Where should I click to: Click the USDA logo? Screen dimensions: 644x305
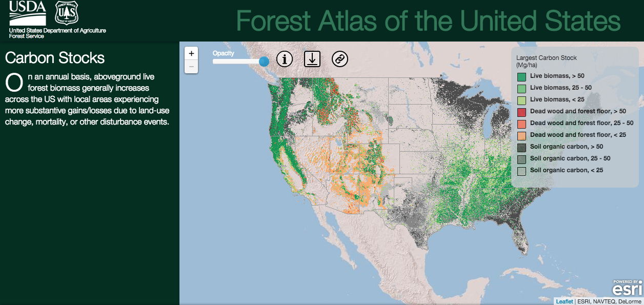pyautogui.click(x=28, y=13)
